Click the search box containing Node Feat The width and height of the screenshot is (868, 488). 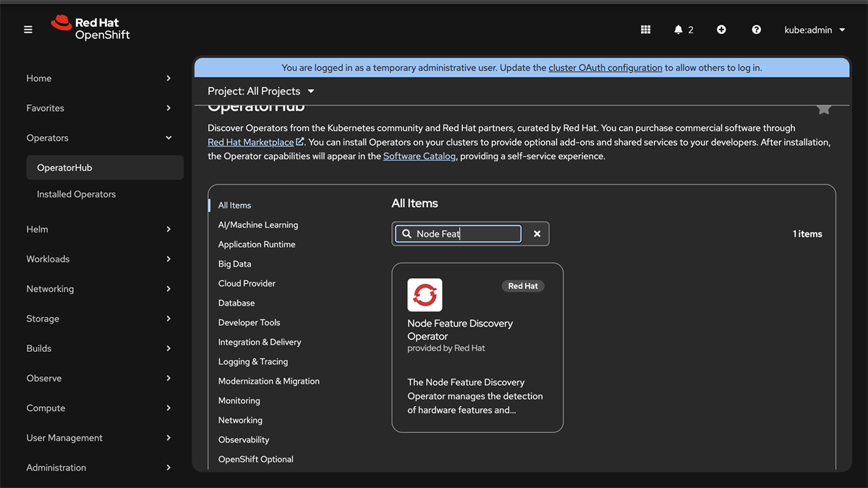[458, 234]
